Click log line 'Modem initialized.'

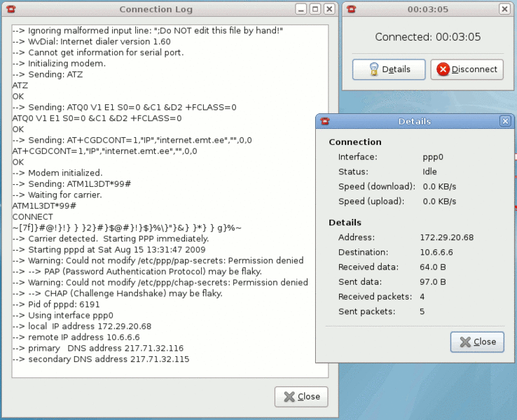tap(57, 173)
